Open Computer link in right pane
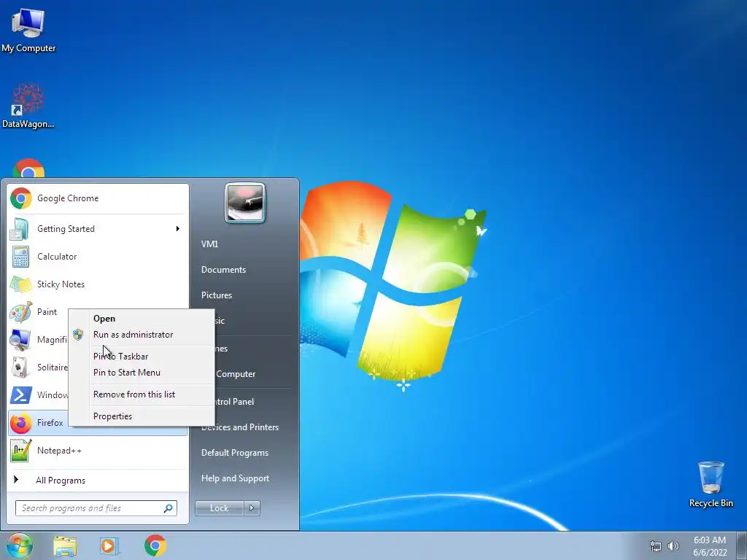This screenshot has height=560, width=747. point(236,374)
